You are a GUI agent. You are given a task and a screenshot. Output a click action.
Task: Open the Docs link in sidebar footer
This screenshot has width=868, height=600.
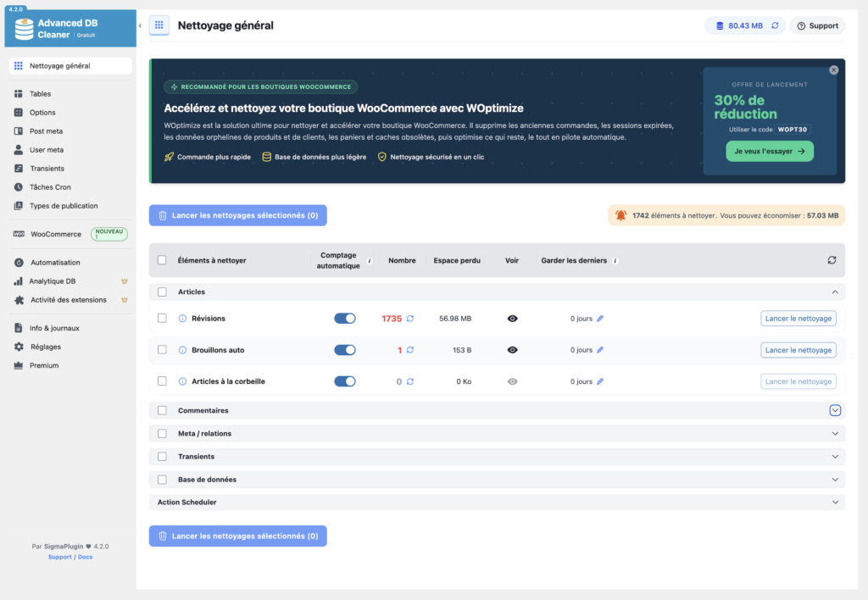(x=86, y=557)
